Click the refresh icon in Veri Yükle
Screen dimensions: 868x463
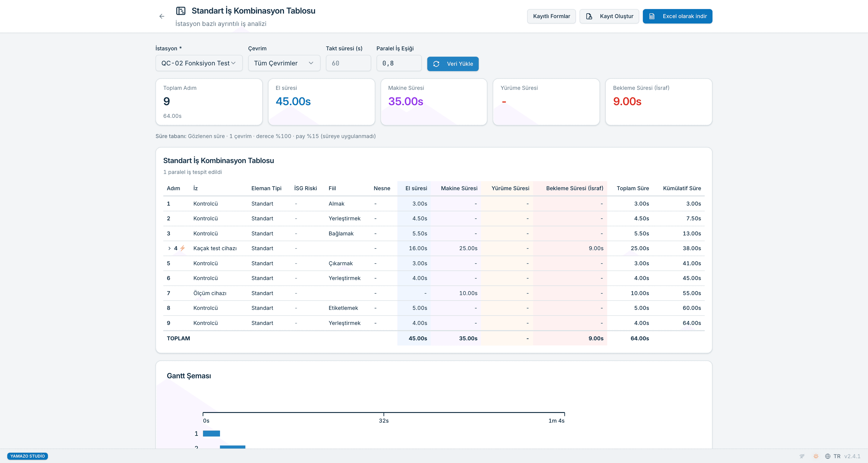click(436, 64)
